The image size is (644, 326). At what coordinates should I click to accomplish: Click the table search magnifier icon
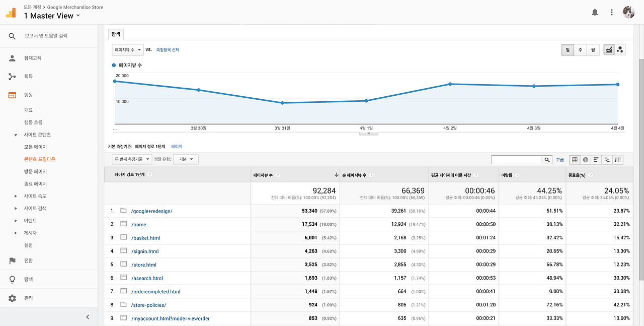[x=547, y=159]
